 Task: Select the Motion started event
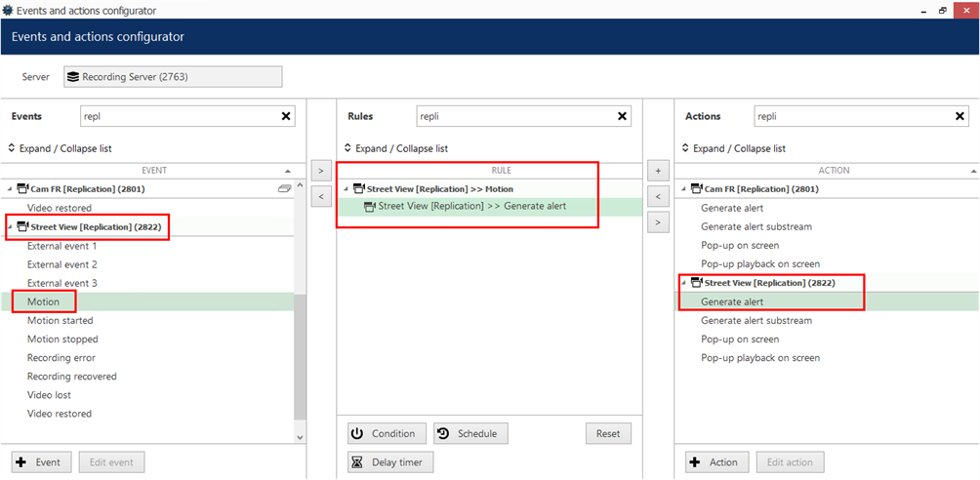(61, 320)
